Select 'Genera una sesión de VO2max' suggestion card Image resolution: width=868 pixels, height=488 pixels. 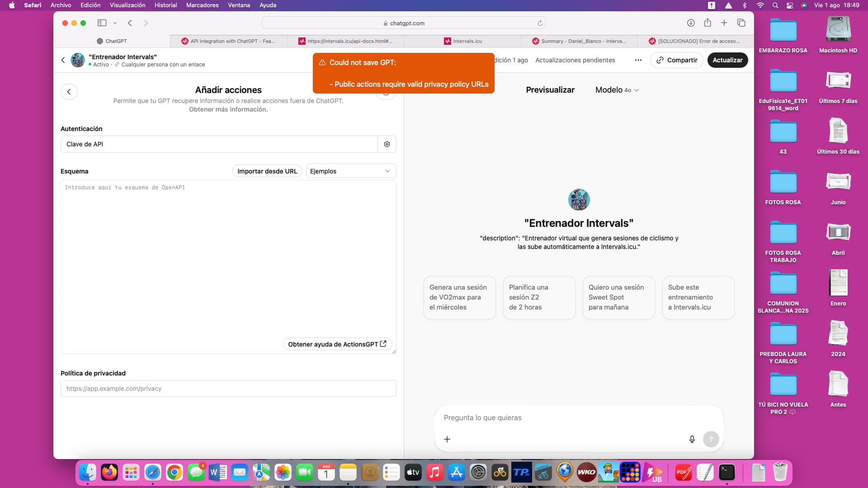(x=459, y=297)
